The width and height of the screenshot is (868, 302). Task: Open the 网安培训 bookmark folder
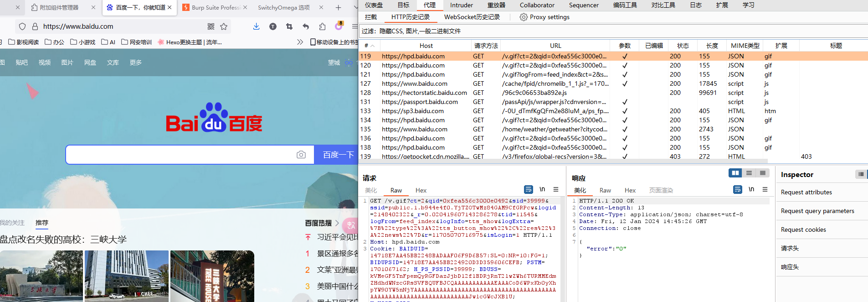point(137,42)
